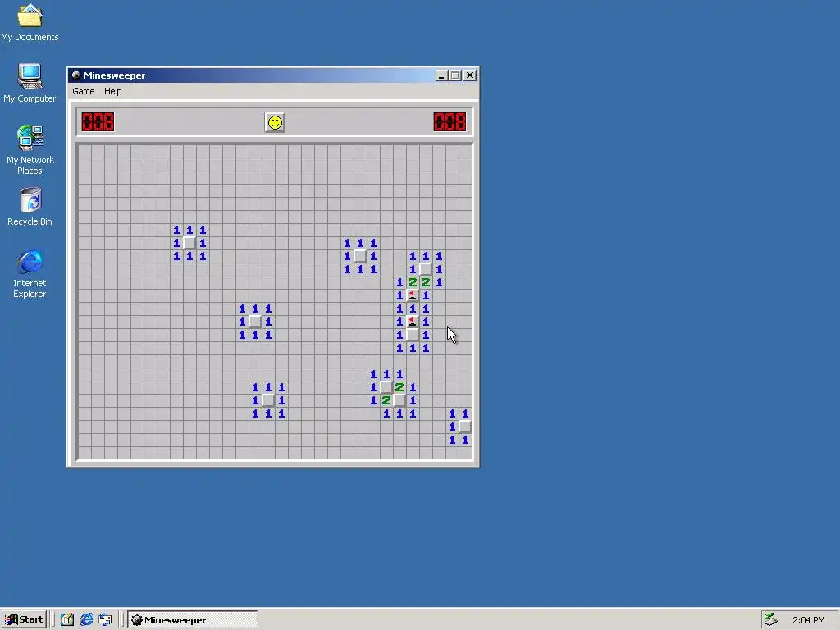Minimize the Minesweeper window
840x630 pixels.
[x=441, y=75]
